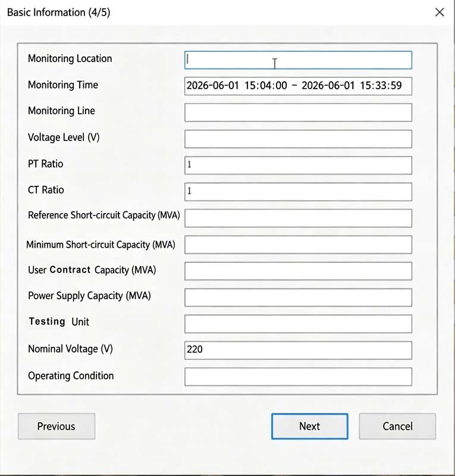455x476 pixels.
Task: Click the User Contract Capacity (MVA) label
Action: [92, 270]
